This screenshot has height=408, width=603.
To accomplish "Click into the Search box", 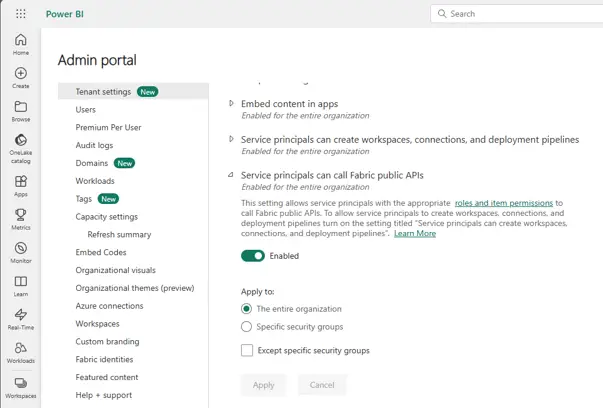I will pyautogui.click(x=516, y=14).
